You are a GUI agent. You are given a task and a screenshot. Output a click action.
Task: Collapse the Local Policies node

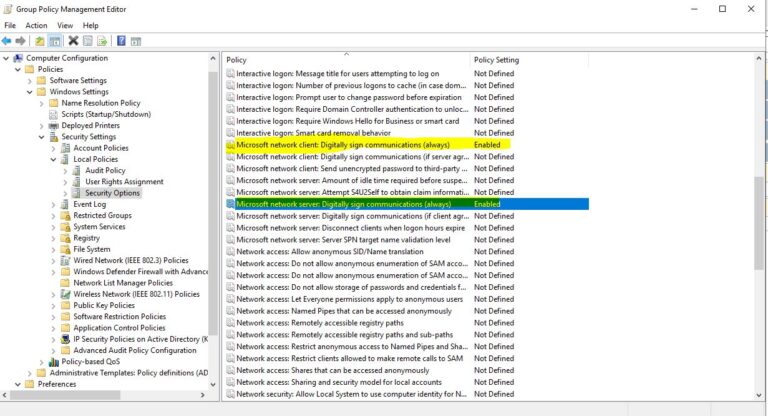click(53, 159)
